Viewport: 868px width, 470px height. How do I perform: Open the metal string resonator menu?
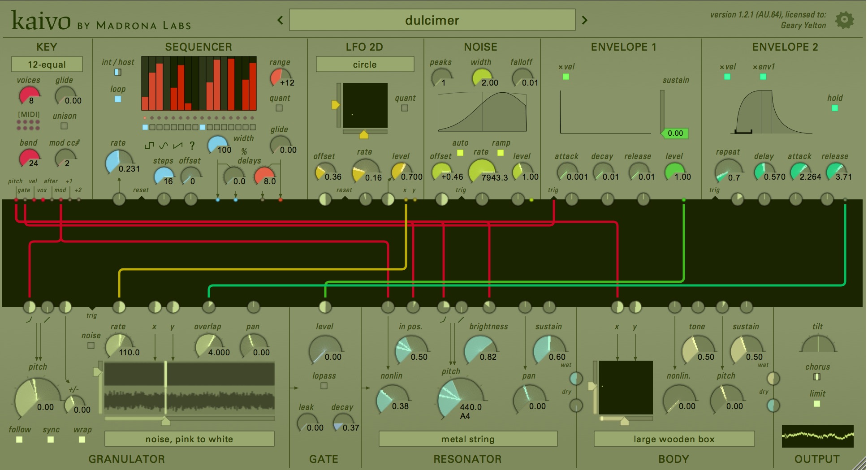(x=468, y=439)
